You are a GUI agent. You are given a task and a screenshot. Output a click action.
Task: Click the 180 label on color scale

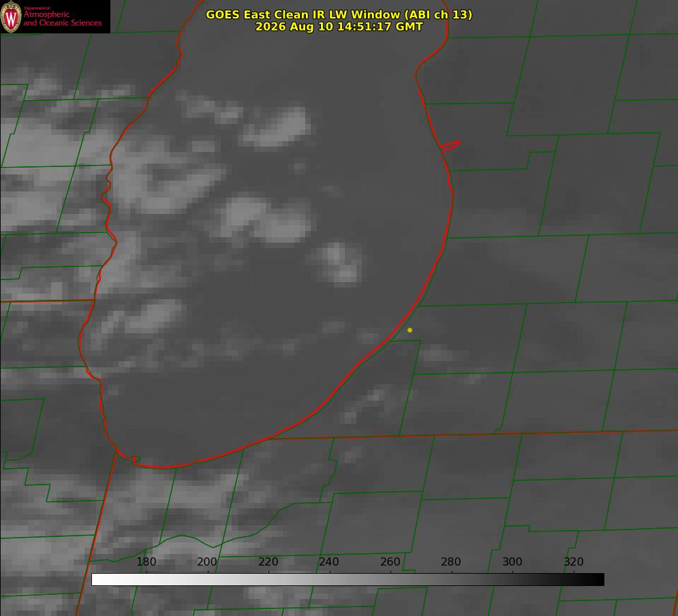point(146,561)
